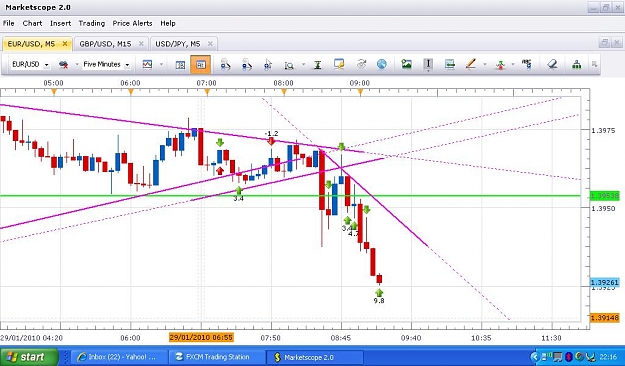The image size is (625, 366).
Task: Click the 05:00 orange timeline marker
Action: coord(54,92)
